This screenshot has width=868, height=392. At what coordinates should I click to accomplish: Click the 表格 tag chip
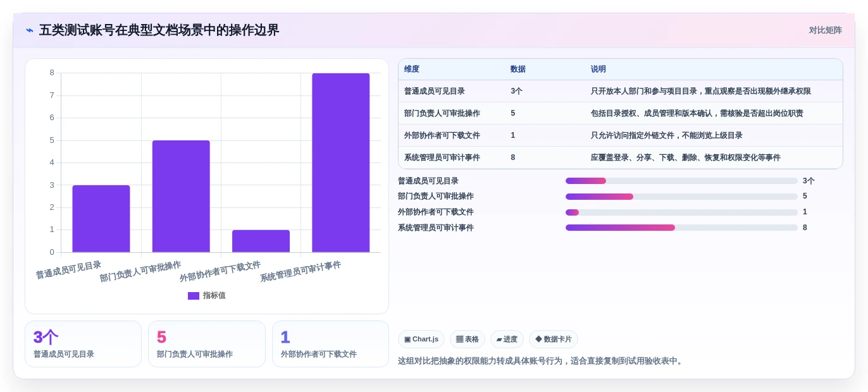(x=468, y=340)
